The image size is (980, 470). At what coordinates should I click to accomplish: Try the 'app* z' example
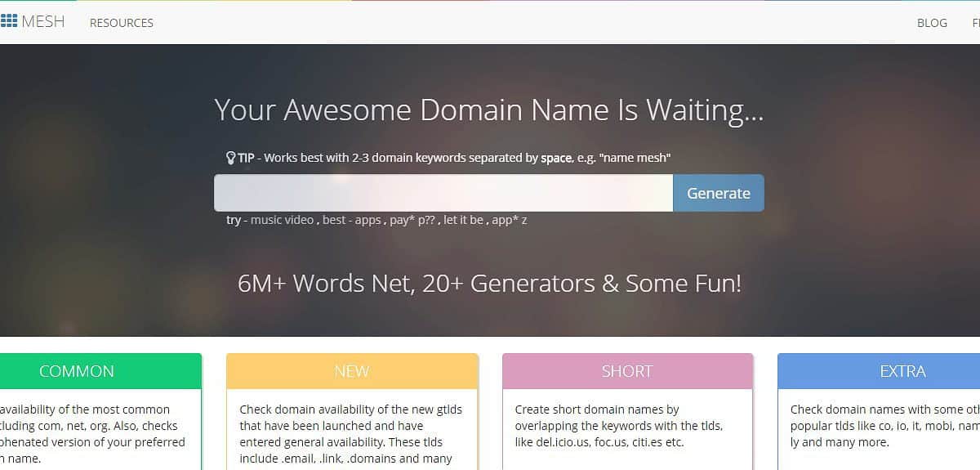point(510,220)
